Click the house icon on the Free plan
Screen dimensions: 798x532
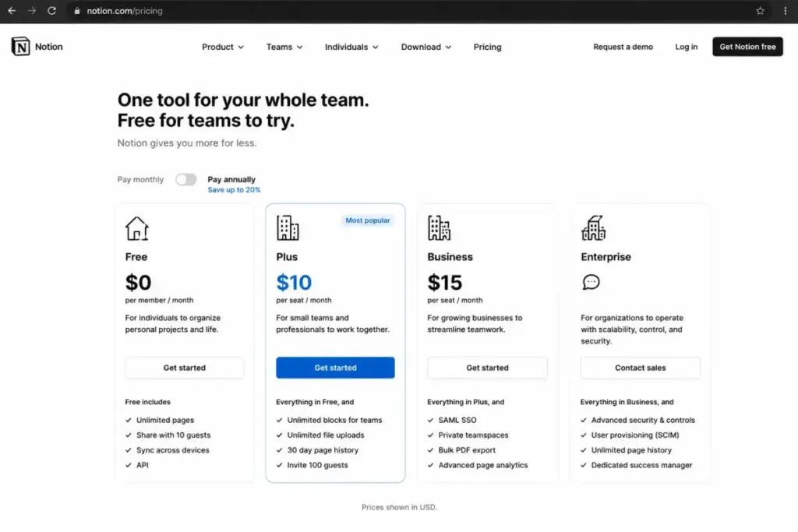(137, 228)
